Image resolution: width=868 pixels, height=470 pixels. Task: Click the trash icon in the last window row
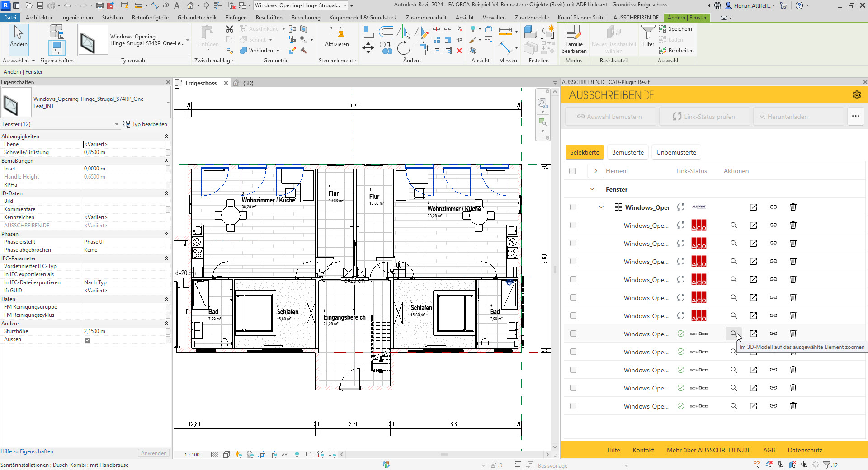pyautogui.click(x=793, y=406)
